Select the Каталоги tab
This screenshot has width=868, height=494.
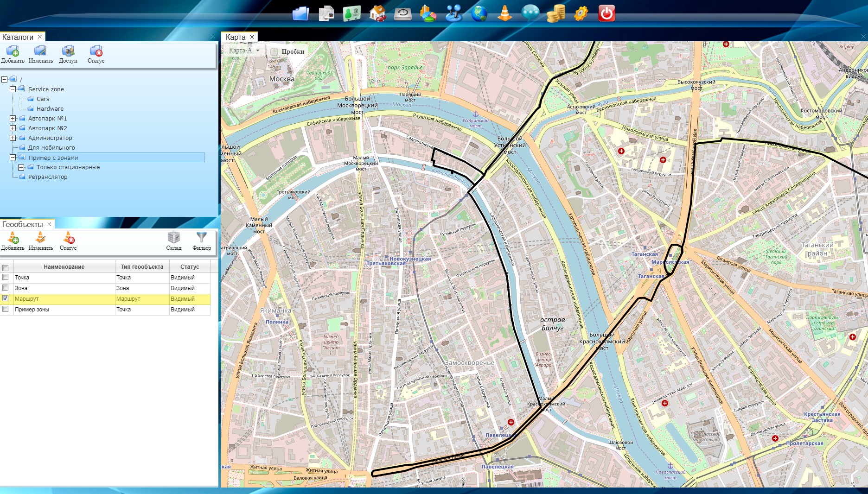coord(18,37)
